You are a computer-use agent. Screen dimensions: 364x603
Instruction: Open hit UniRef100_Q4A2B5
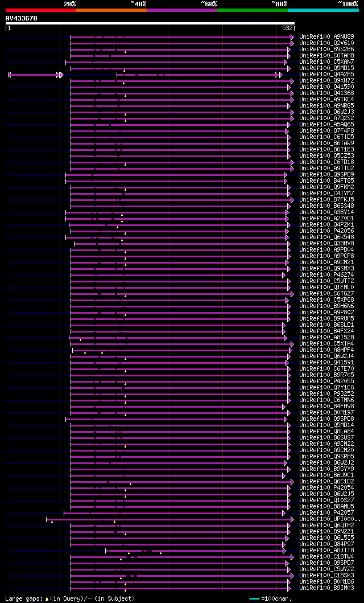pos(327,74)
